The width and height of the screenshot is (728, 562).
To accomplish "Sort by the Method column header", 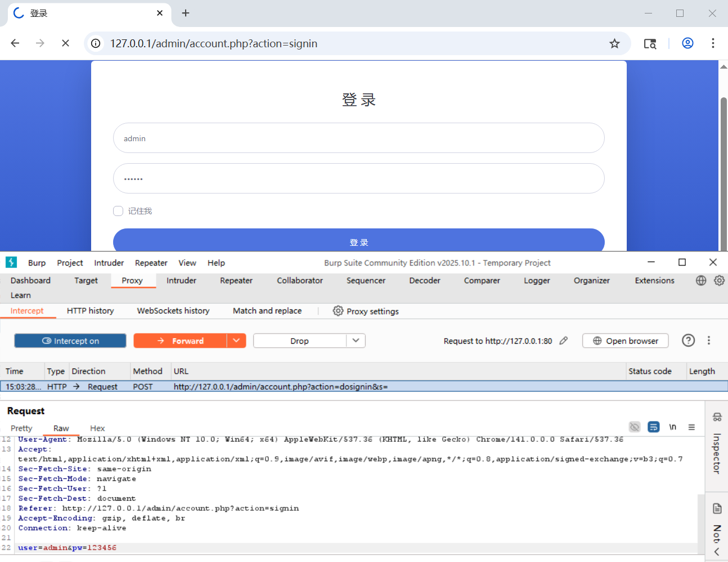I will pos(150,371).
